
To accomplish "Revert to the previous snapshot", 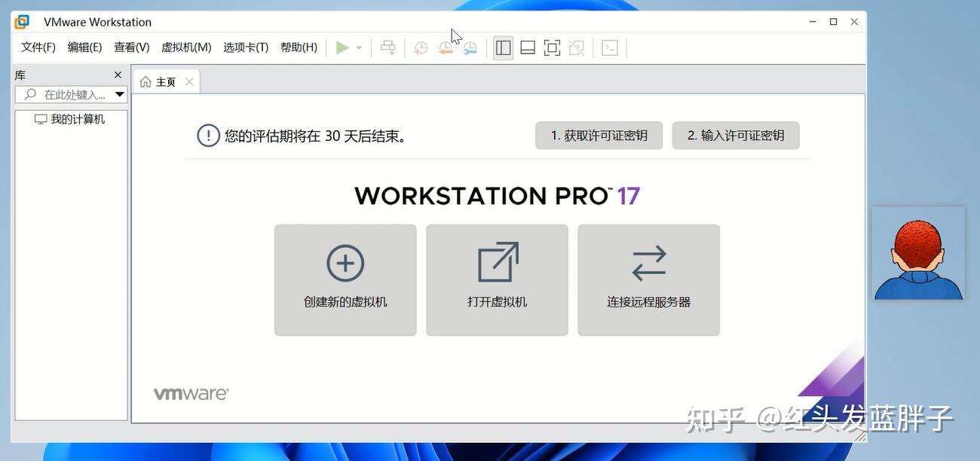I will tap(446, 47).
